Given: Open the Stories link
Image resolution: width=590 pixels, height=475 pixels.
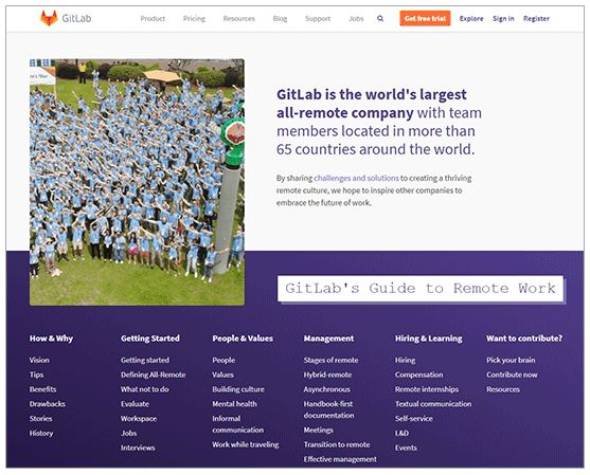Looking at the screenshot, I should coord(41,419).
